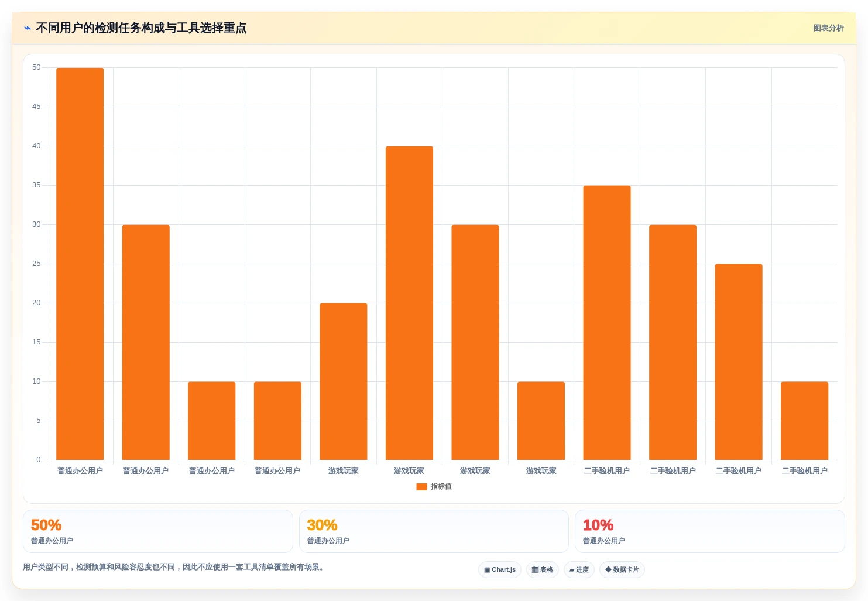This screenshot has width=868, height=601.
Task: Click the 游戏玩家 bar with value 10
Action: (x=541, y=421)
